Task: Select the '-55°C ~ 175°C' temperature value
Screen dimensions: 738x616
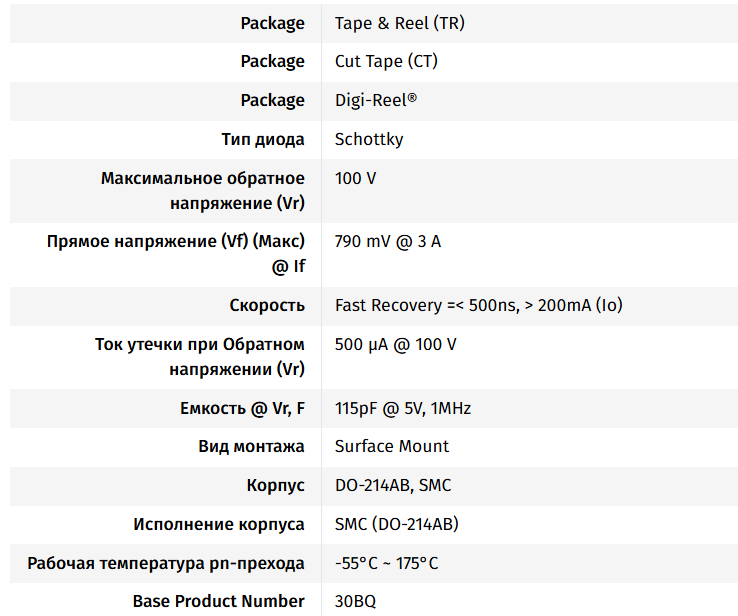Action: (386, 563)
